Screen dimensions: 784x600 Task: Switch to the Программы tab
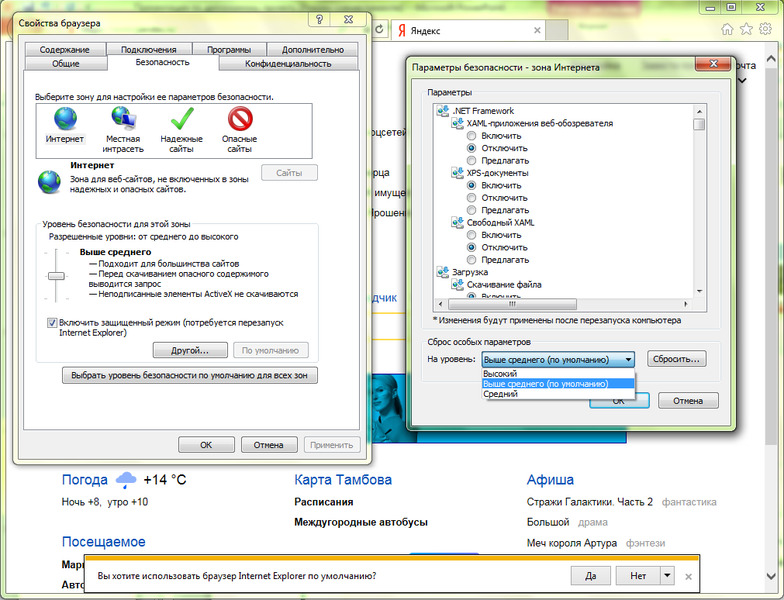coord(229,50)
